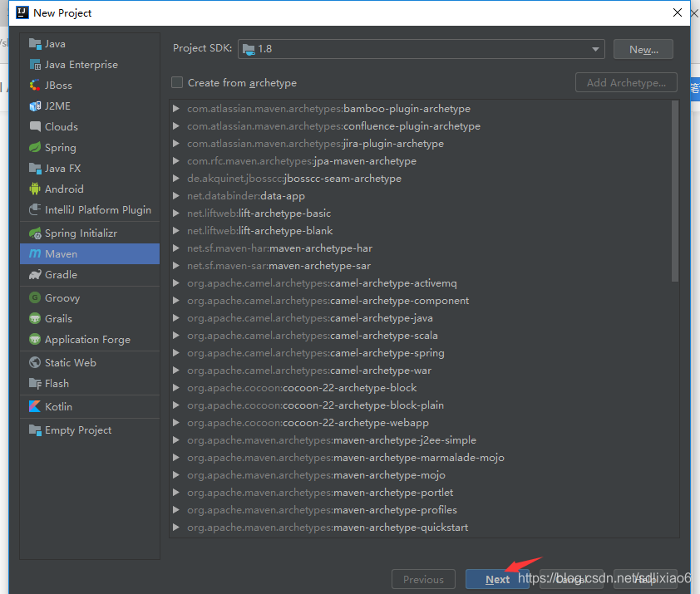Select Empty Project option

pyautogui.click(x=90, y=430)
